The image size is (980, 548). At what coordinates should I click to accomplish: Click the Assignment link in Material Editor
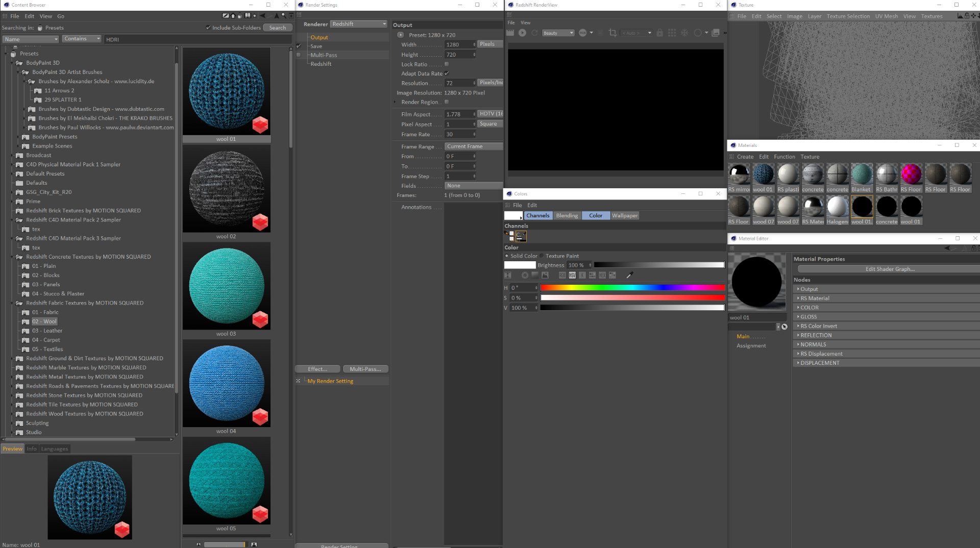coord(751,346)
